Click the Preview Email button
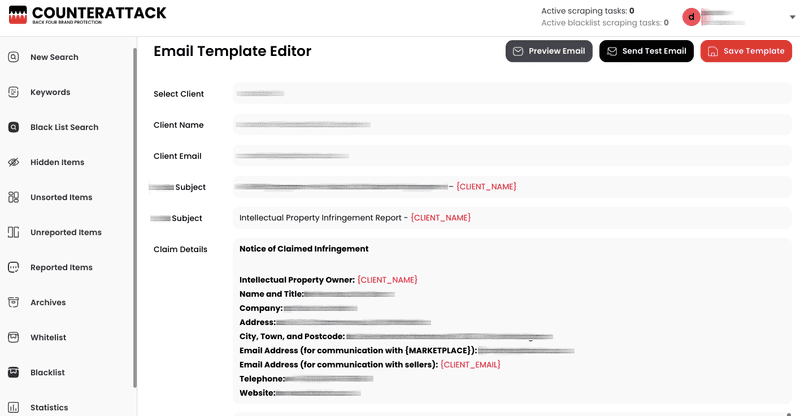 (549, 51)
